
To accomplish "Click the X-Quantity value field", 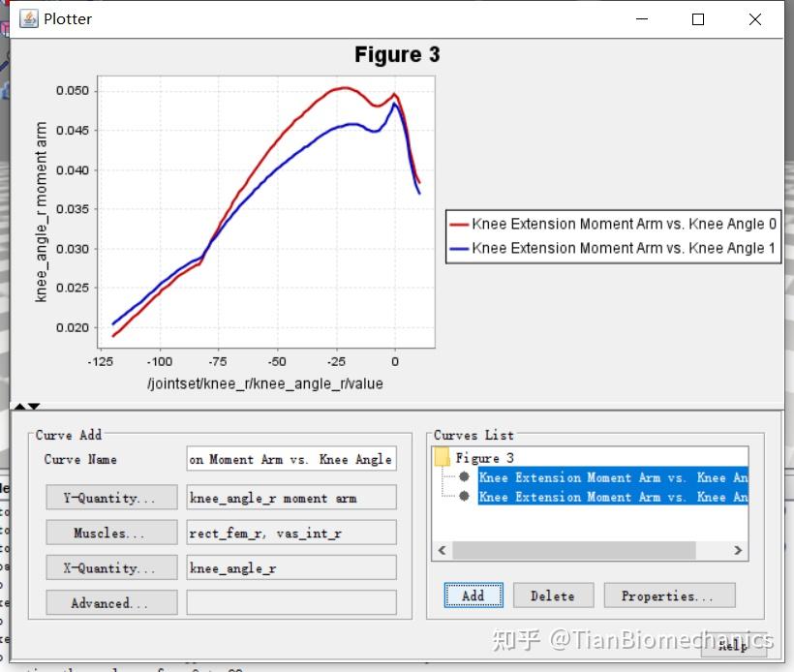I will tap(291, 567).
